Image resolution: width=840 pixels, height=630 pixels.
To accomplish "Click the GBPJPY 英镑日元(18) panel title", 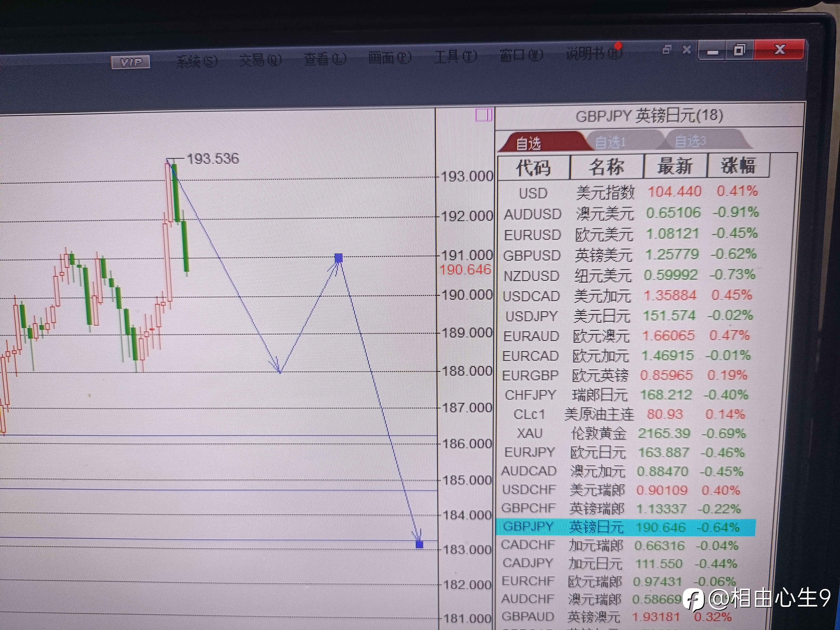I will (649, 116).
